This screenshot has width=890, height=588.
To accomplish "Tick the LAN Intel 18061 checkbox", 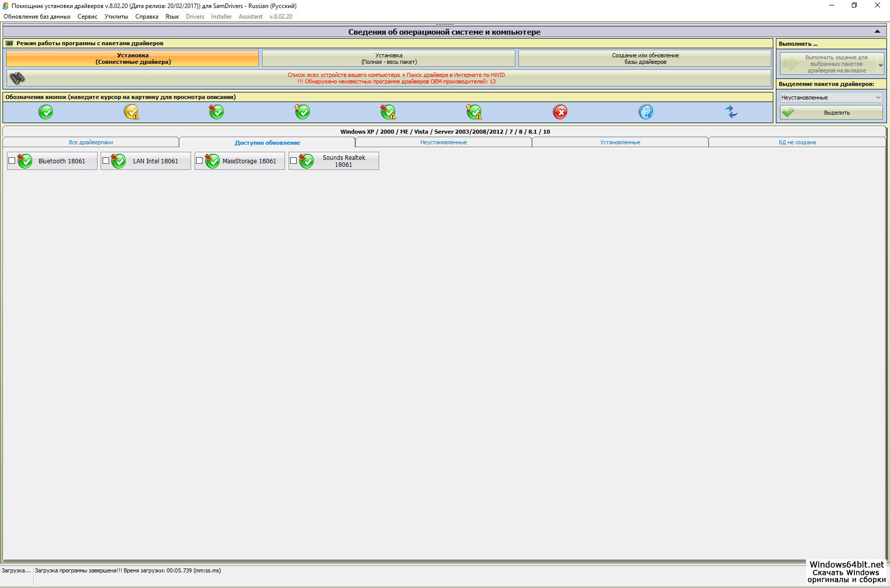I will pyautogui.click(x=106, y=161).
